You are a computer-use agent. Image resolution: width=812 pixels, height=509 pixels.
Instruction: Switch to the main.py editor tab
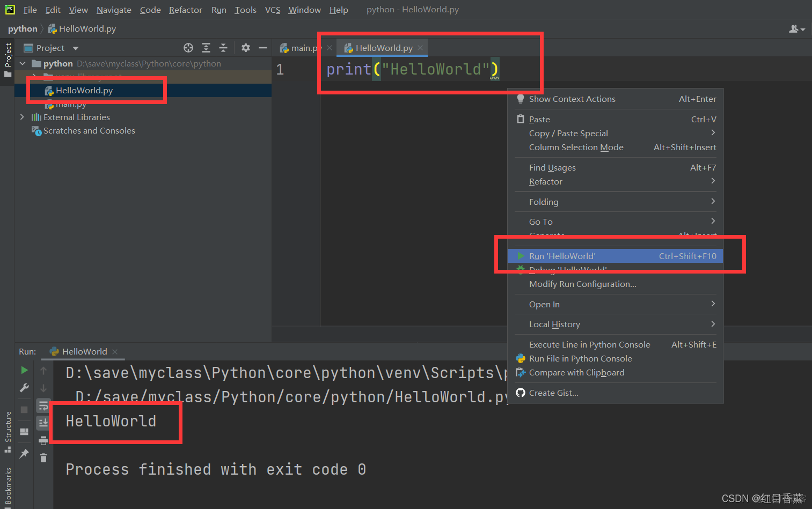[301, 48]
